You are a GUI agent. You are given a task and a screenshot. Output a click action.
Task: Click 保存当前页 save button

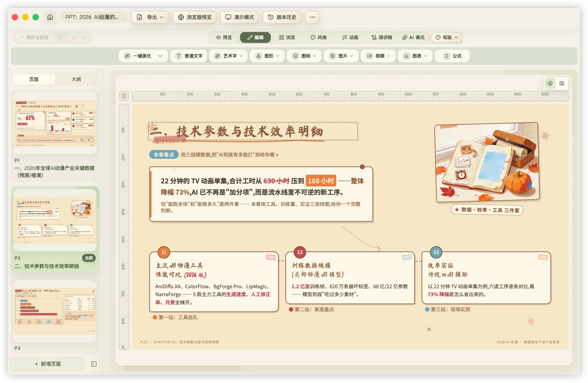point(34,37)
